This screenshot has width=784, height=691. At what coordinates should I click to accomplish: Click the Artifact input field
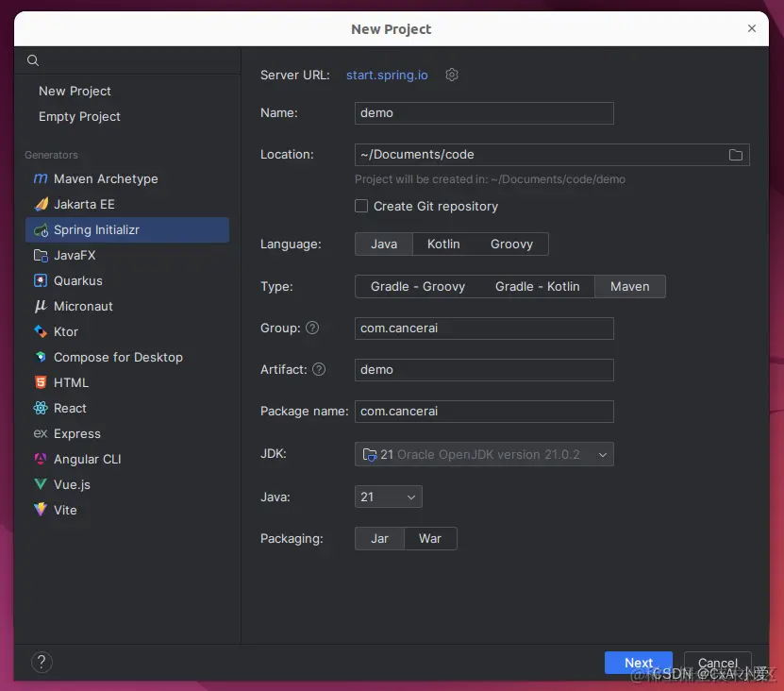coord(484,370)
